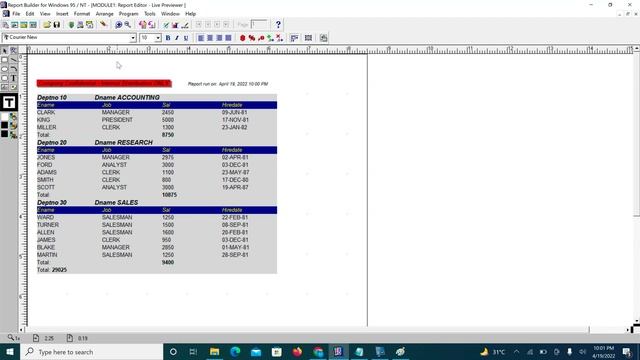Zoom out with the magnifier minus icon
Screen dimensions: 640x360
point(128,25)
